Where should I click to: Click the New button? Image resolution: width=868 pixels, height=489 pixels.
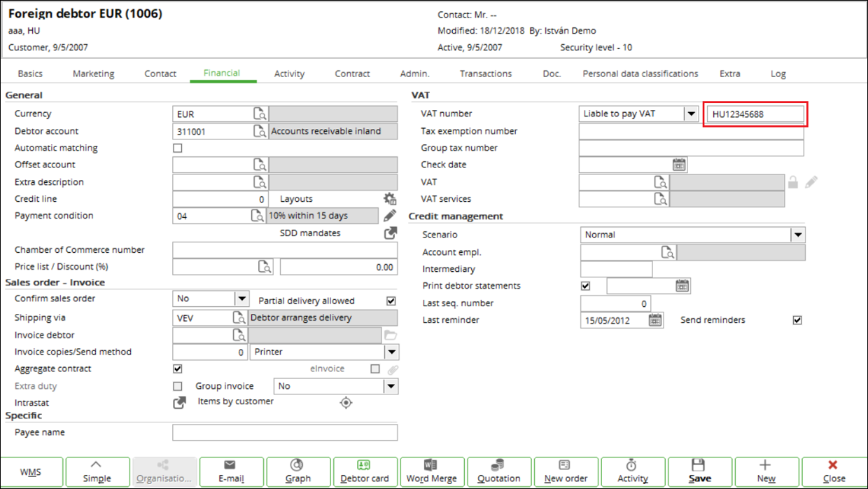click(766, 471)
